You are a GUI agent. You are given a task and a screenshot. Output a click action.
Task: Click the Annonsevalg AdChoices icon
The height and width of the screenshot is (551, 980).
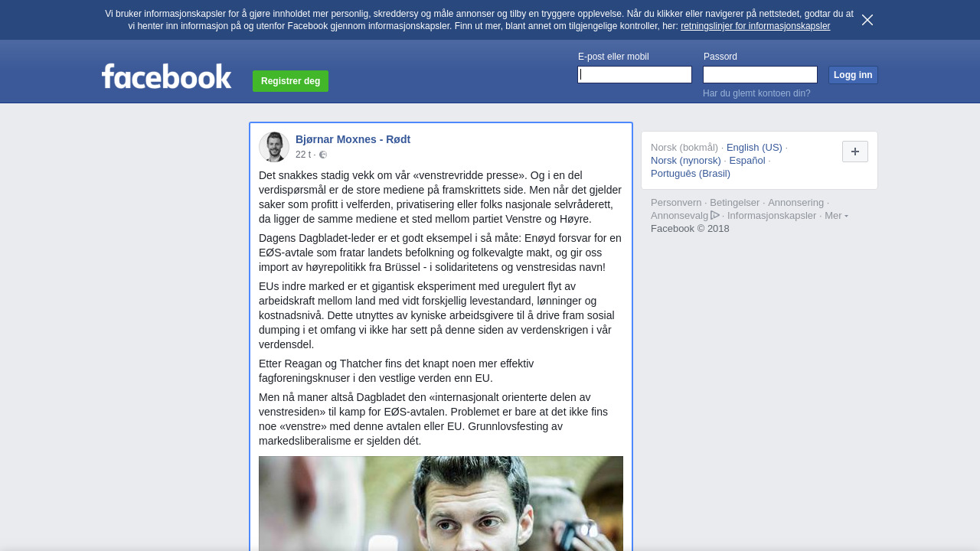pyautogui.click(x=715, y=215)
